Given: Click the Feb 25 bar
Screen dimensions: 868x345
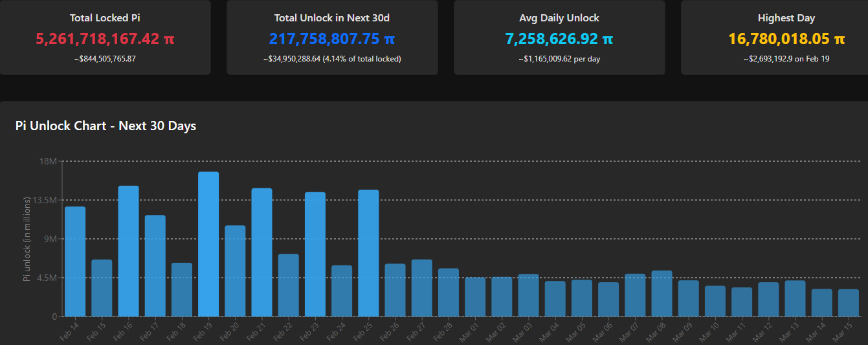Looking at the screenshot, I should tap(368, 253).
